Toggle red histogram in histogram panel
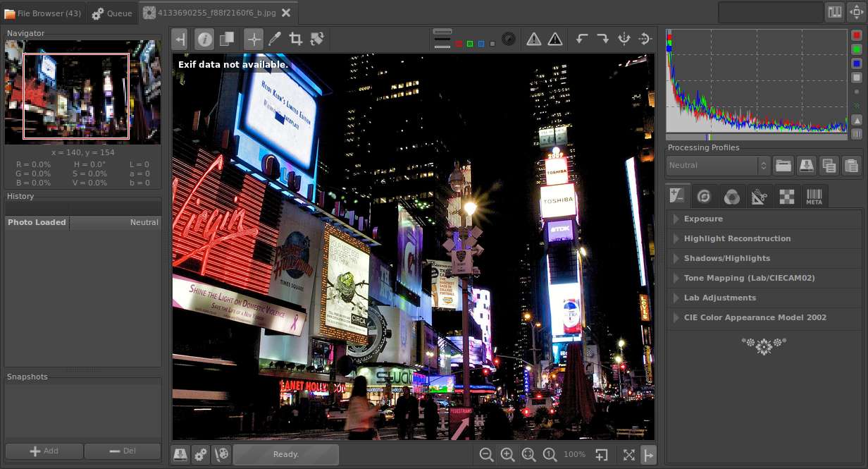 pyautogui.click(x=857, y=35)
